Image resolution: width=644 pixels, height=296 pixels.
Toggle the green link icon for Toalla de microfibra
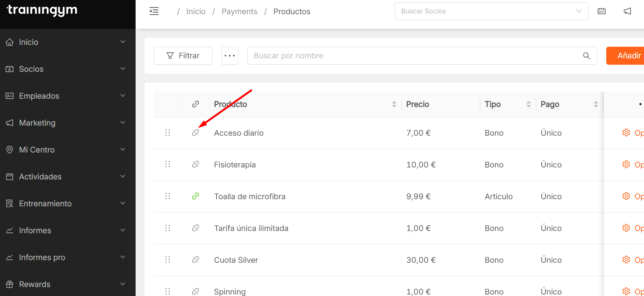tap(195, 196)
